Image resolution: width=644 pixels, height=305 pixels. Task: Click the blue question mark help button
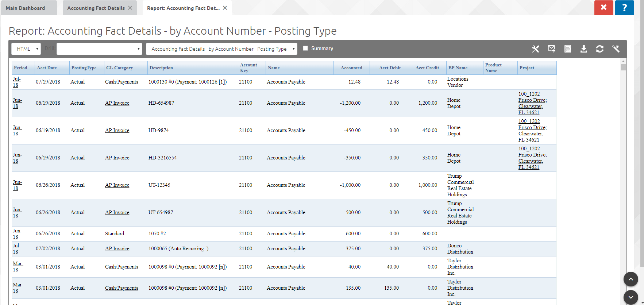624,8
